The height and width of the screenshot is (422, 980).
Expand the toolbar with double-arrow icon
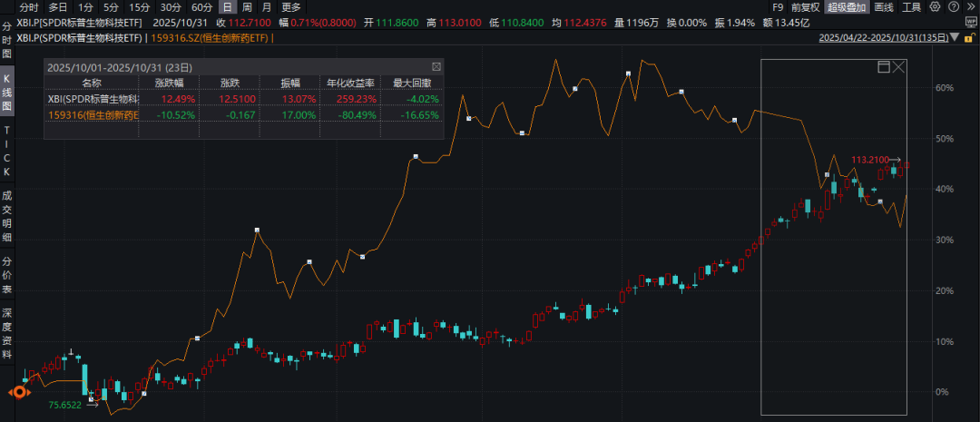pyautogui.click(x=970, y=7)
